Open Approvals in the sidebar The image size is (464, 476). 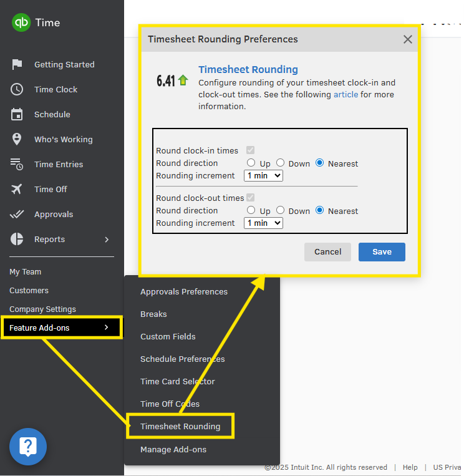tap(54, 215)
